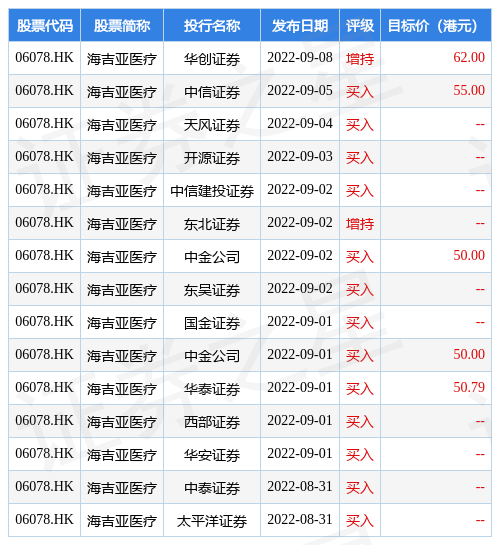
Task: Select 东北证券 broker name cell
Action: click(x=212, y=224)
